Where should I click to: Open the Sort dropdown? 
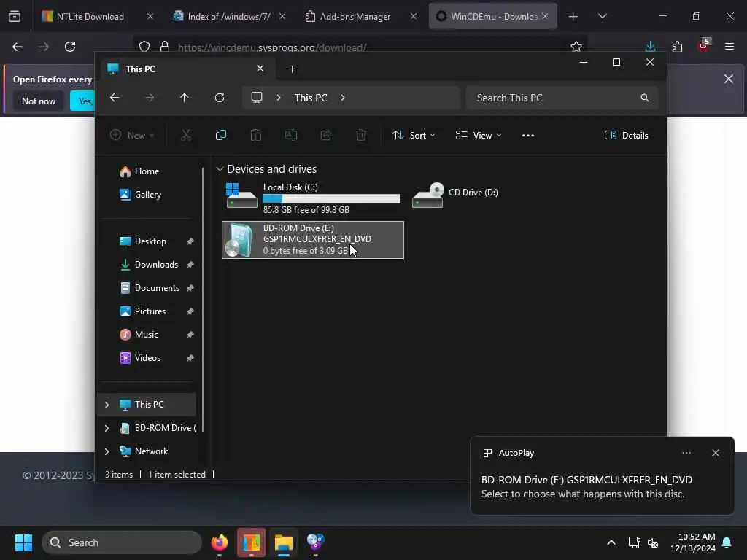(x=414, y=135)
